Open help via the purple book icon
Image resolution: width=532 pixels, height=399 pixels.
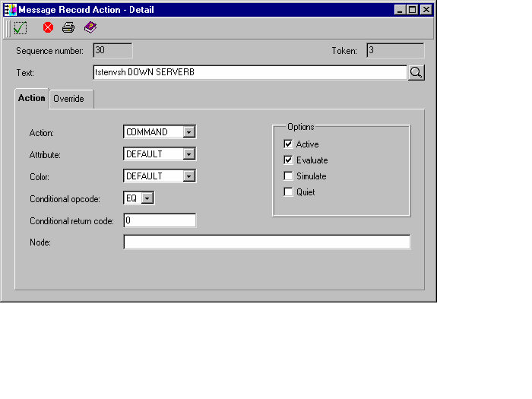pos(90,27)
